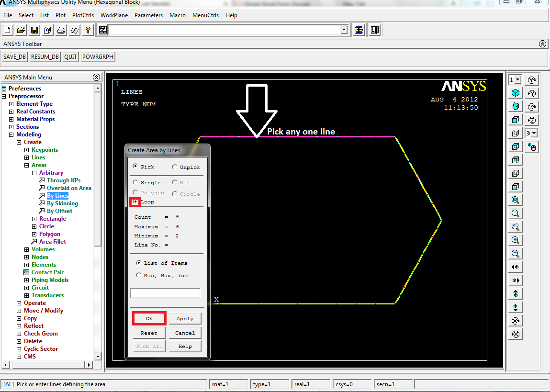550x392 pixels.
Task: Open the print icon on the toolbar
Action: point(62,30)
